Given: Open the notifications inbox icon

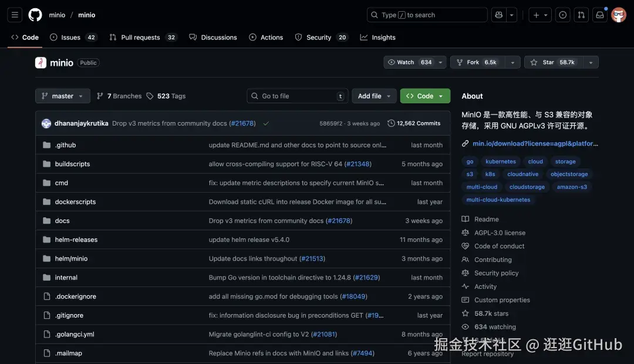Looking at the screenshot, I should (600, 15).
